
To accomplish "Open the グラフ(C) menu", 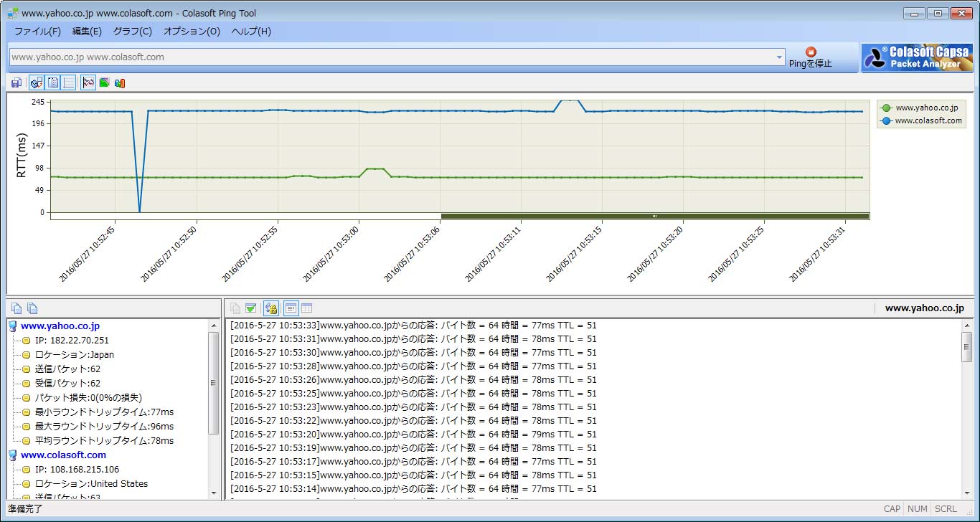I will click(132, 32).
